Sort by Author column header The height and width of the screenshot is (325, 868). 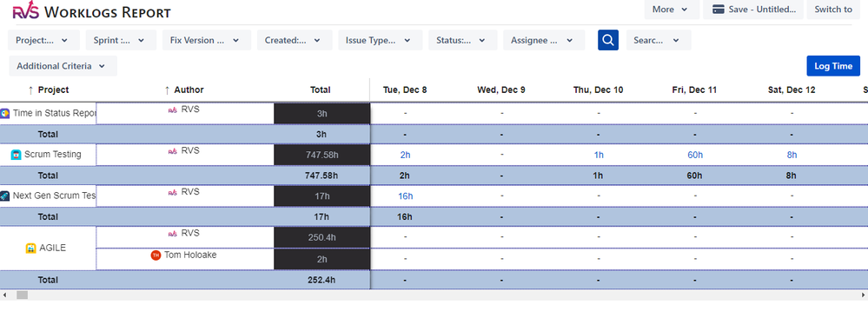pos(184,90)
